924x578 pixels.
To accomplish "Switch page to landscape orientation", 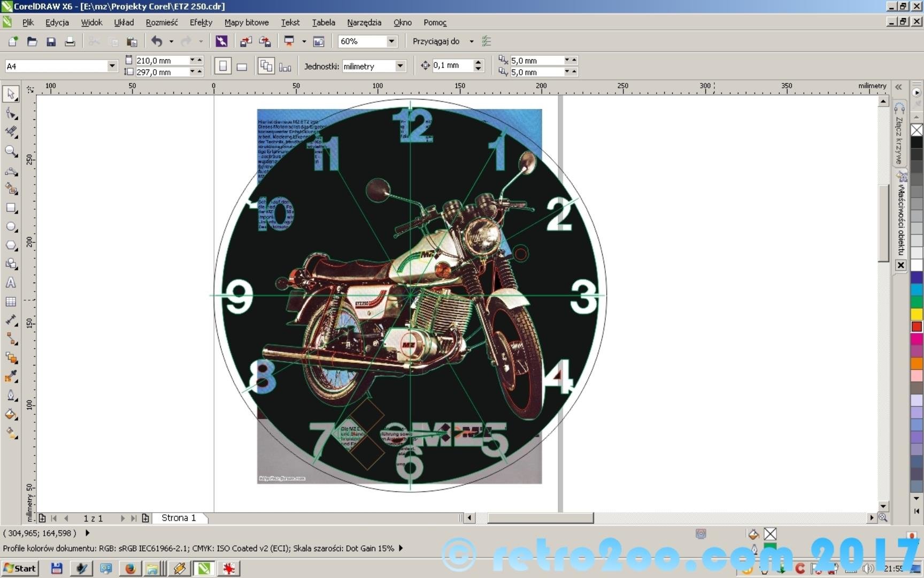I will [x=242, y=66].
